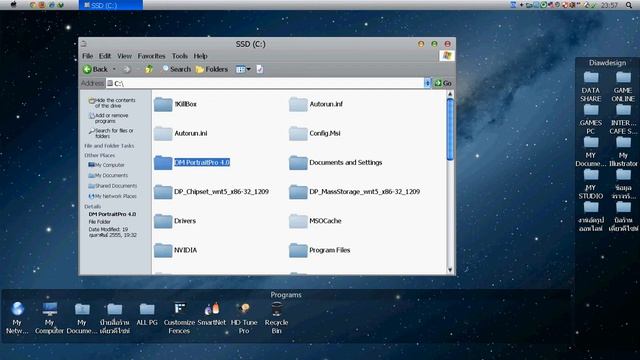640x360 pixels.
Task: Open the Program Files folder
Action: click(320, 250)
